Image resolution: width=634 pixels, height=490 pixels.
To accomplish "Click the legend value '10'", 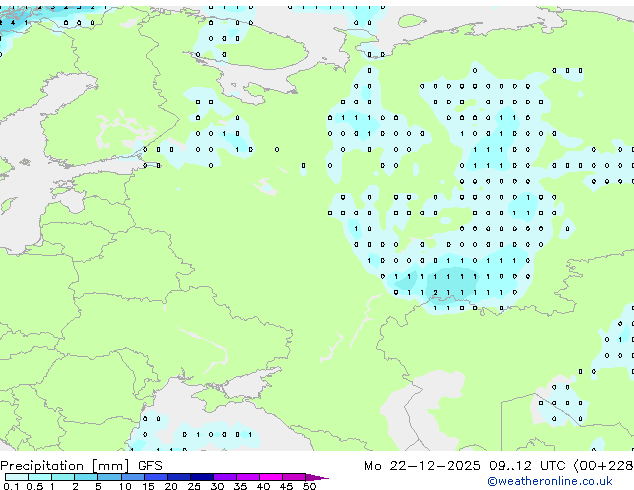I will click(125, 486).
